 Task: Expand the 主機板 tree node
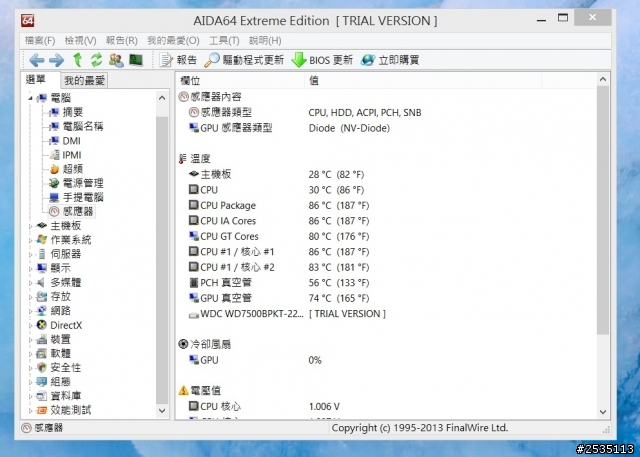tap(30, 226)
